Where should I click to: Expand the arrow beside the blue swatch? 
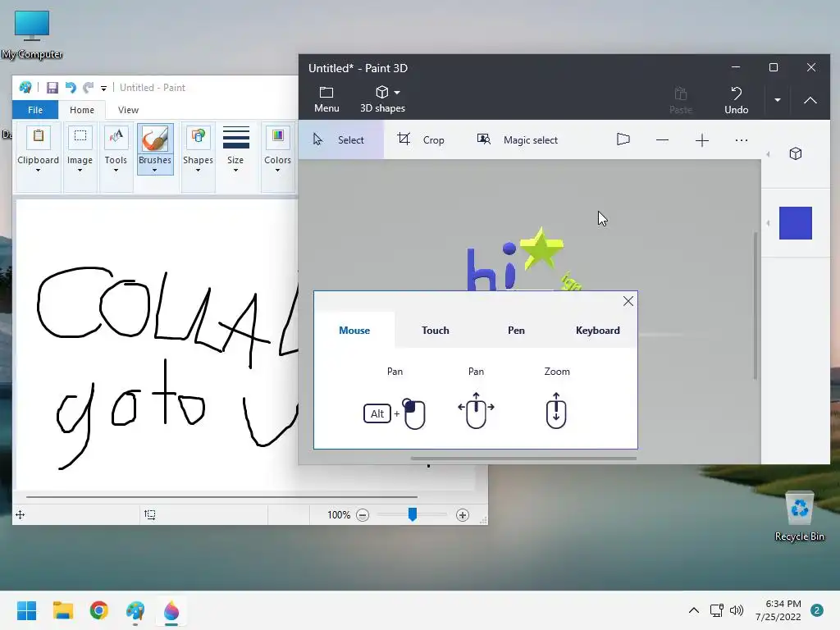(x=768, y=223)
